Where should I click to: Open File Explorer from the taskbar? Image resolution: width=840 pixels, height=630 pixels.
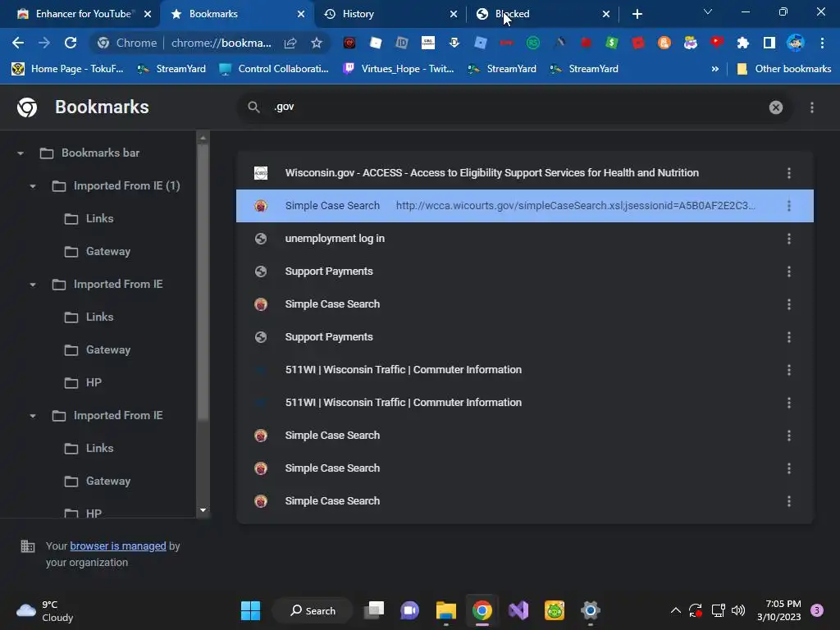445,610
